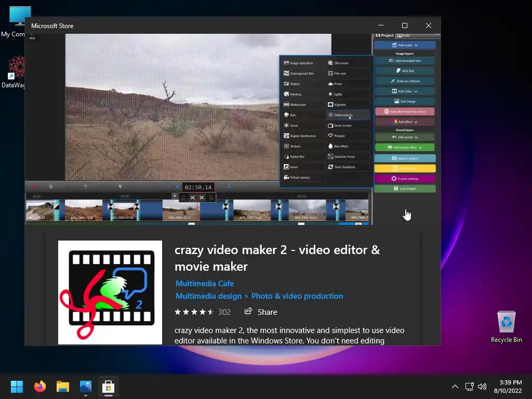Select the Edit tab in preview screenshot
This screenshot has height=399, width=532.
click(x=404, y=35)
